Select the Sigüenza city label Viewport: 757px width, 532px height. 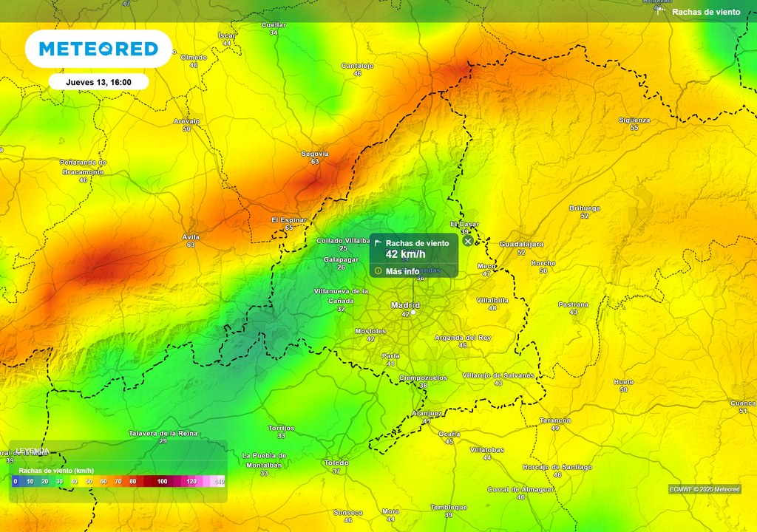(x=634, y=120)
